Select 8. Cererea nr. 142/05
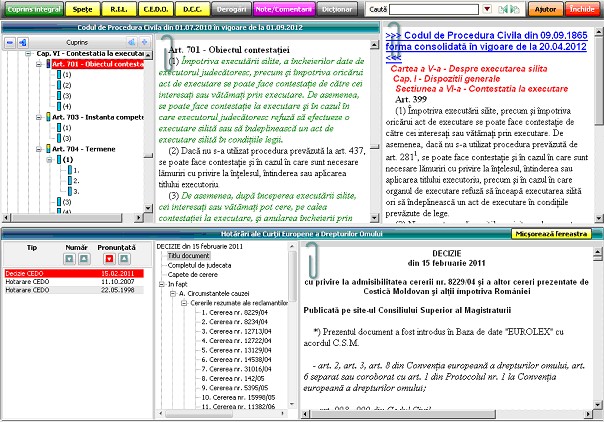 (233, 378)
